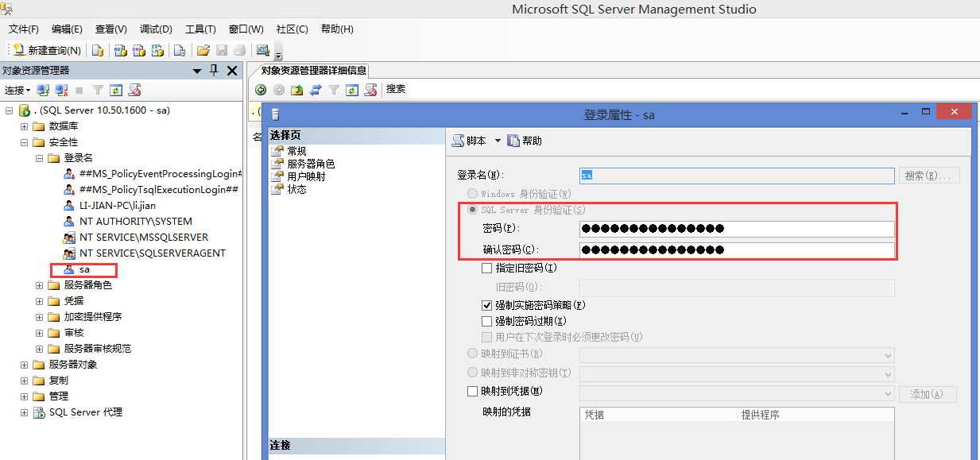Check the 指定旧密码 checkbox
980x460 pixels.
click(x=487, y=269)
